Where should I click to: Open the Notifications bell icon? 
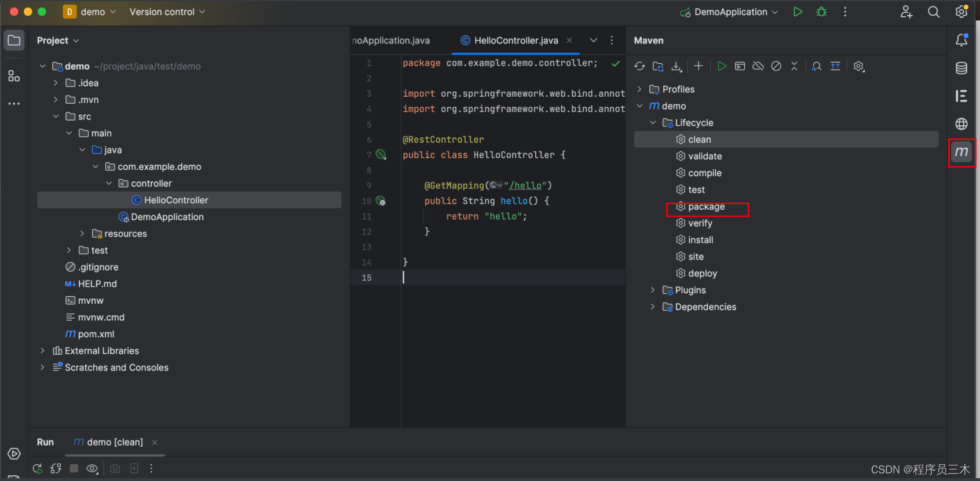(x=961, y=40)
